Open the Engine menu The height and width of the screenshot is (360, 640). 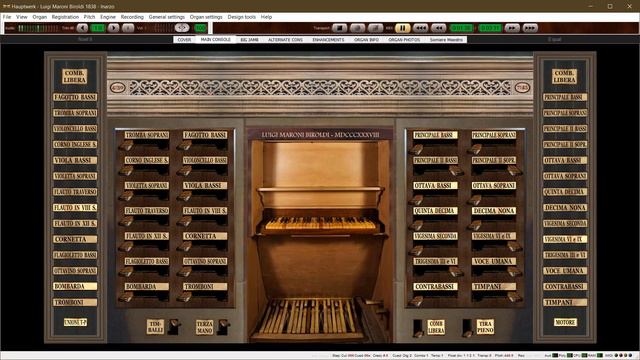[108, 17]
